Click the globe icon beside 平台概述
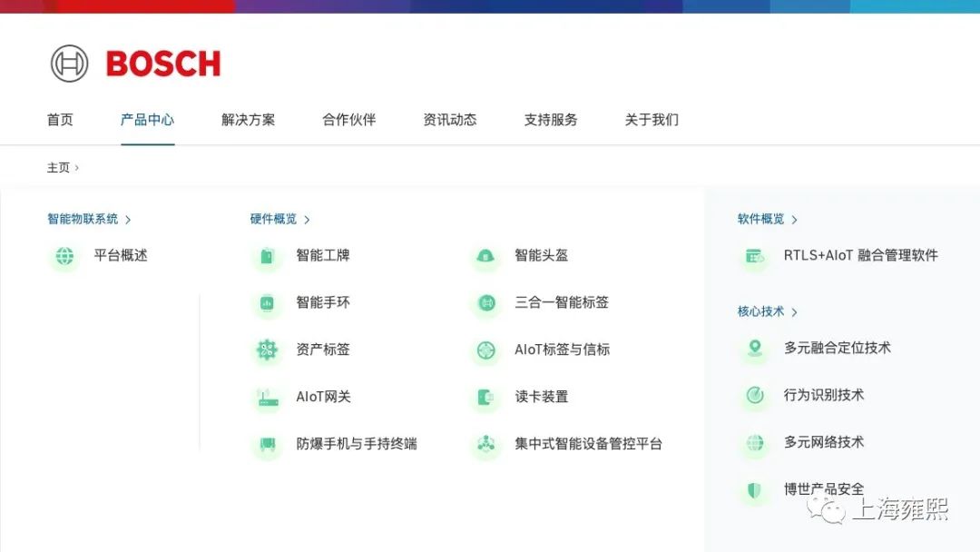 pos(64,257)
